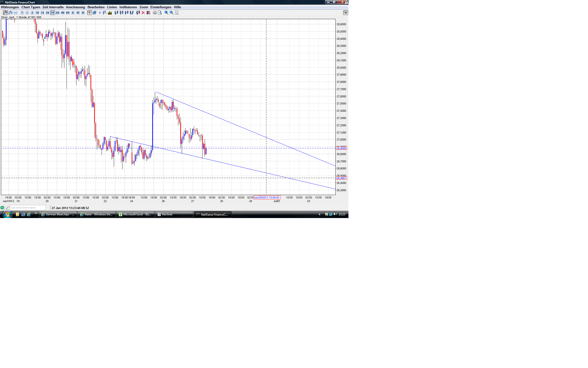Expand the Linien menu
Viewport: 588px width, 368px height.
112,7
